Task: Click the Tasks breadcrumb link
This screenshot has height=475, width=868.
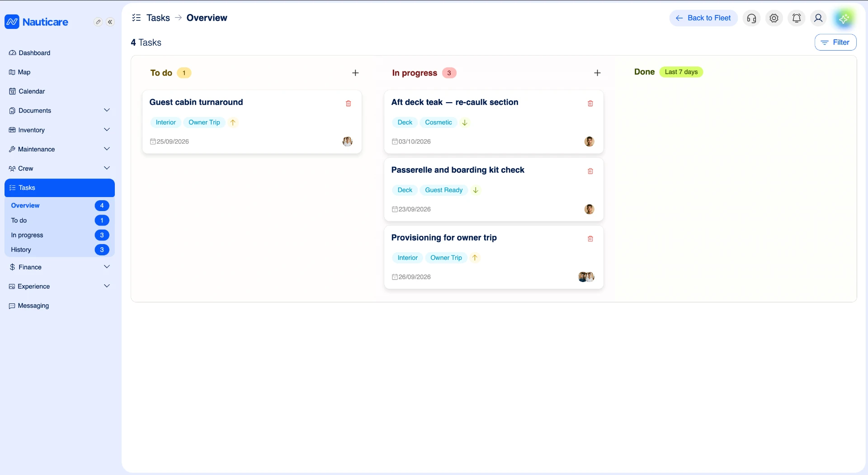Action: click(158, 18)
